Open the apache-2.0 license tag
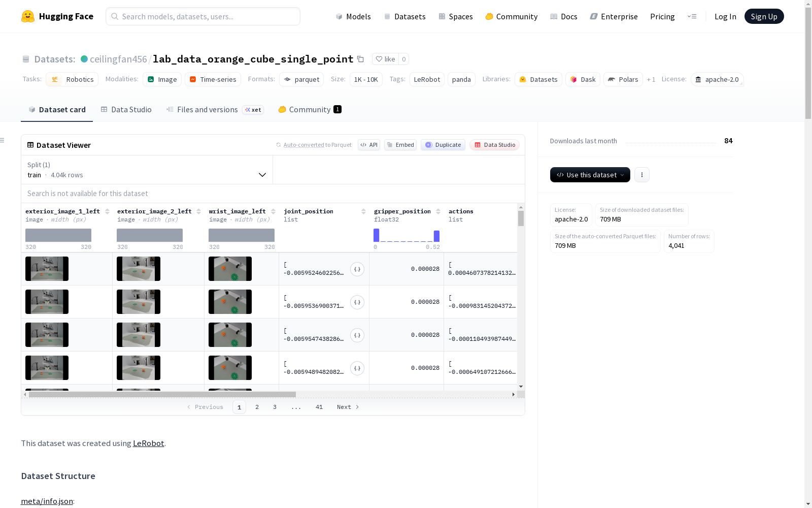 pyautogui.click(x=717, y=79)
